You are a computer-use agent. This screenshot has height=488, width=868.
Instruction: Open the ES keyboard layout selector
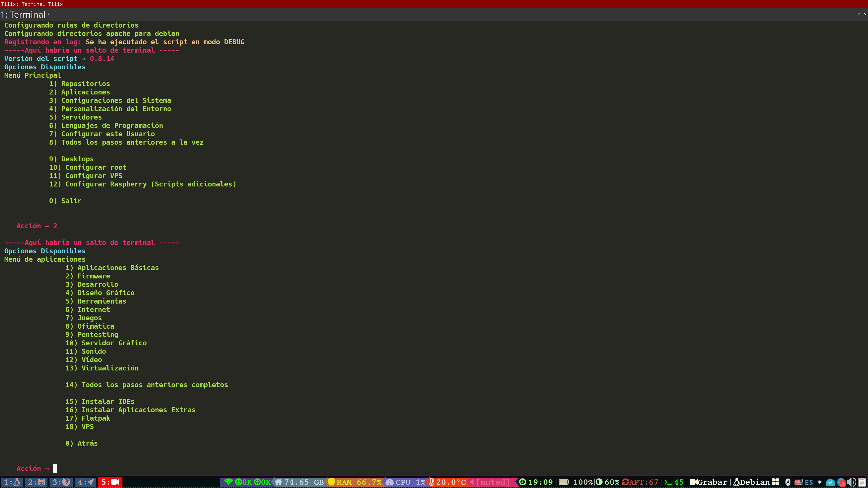click(x=809, y=482)
